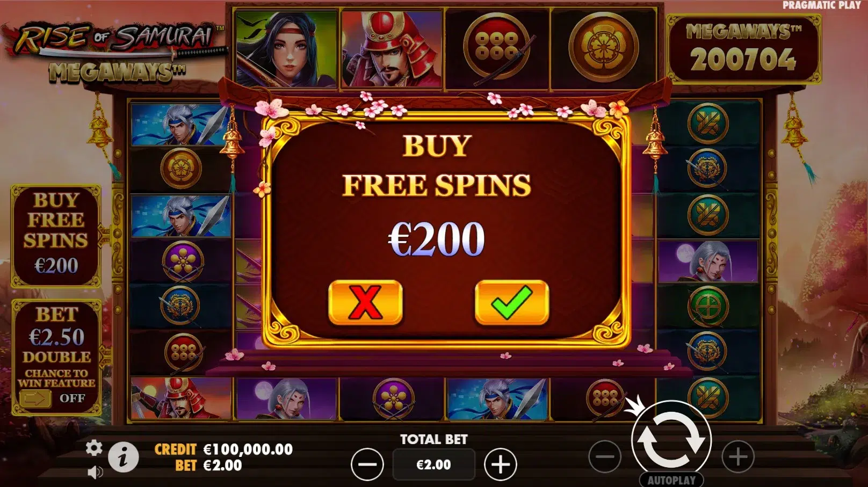Mute sound with the speaker icon

point(95,472)
